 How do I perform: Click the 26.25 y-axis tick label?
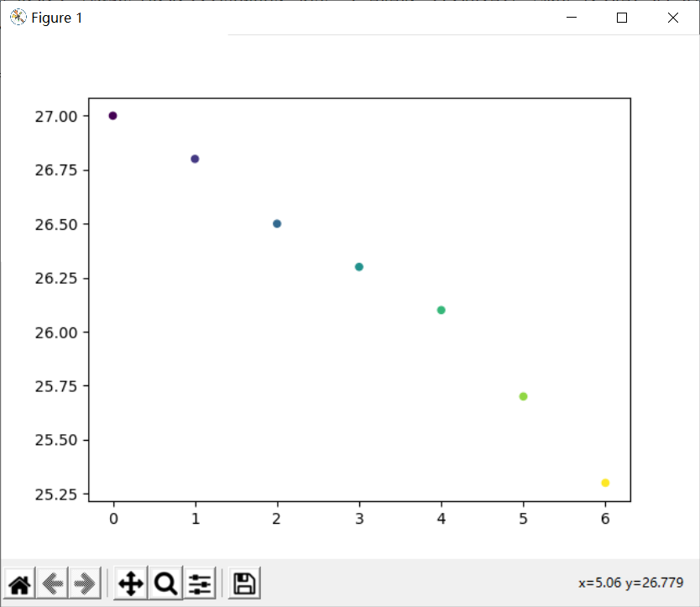[56, 278]
